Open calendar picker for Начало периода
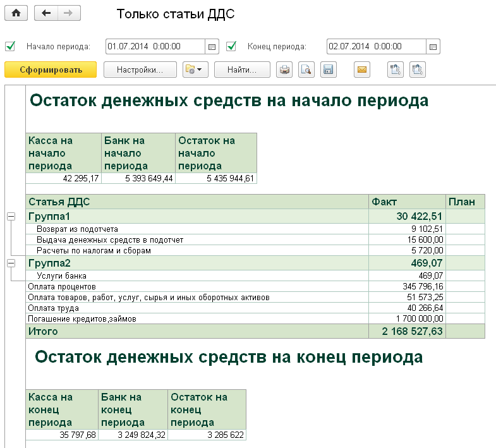This screenshot has height=448, width=496. pos(212,47)
